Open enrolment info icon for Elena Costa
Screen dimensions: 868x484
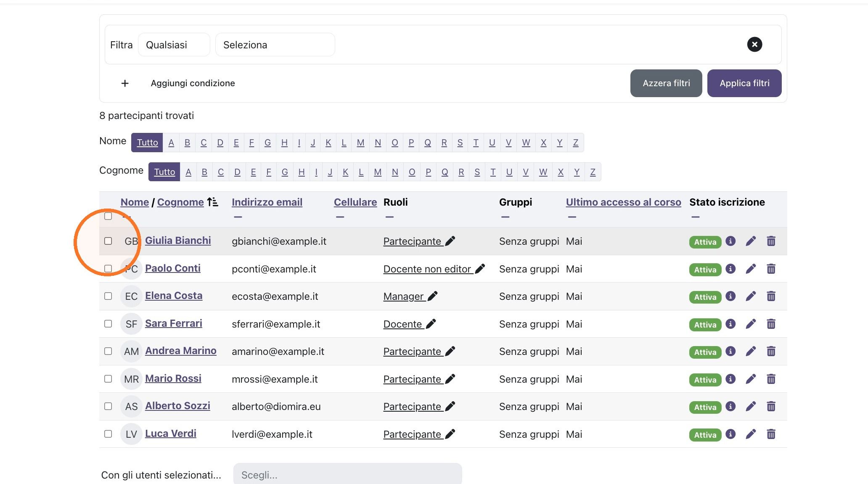coord(731,296)
